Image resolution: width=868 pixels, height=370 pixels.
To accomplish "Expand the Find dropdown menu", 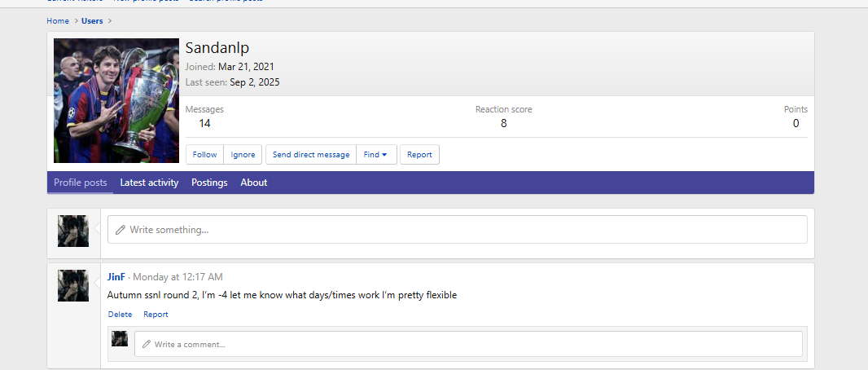I will pos(376,155).
